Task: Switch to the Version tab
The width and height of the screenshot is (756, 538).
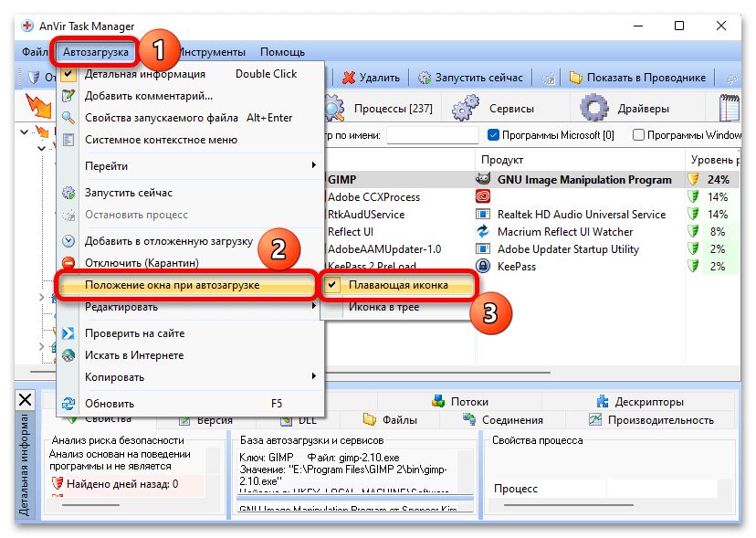Action: coord(206,420)
